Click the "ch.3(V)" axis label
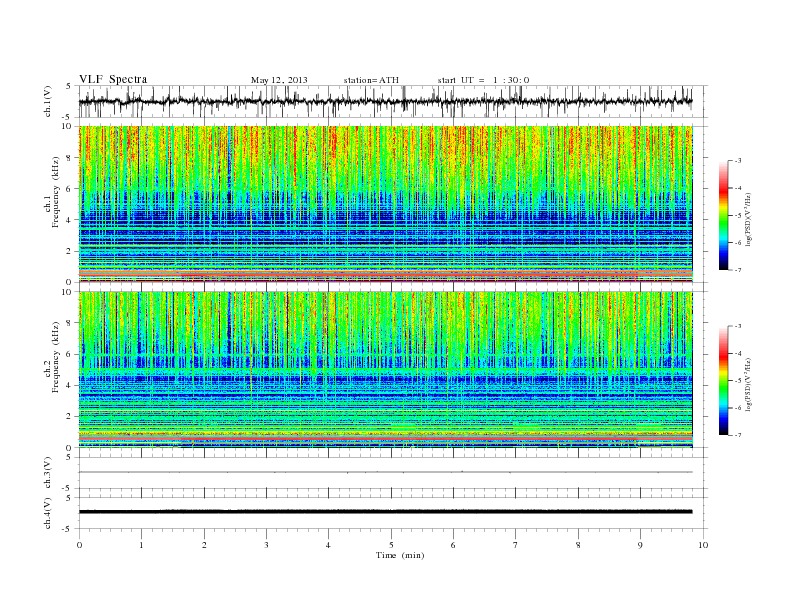This screenshot has height=612, width=792. tap(47, 473)
